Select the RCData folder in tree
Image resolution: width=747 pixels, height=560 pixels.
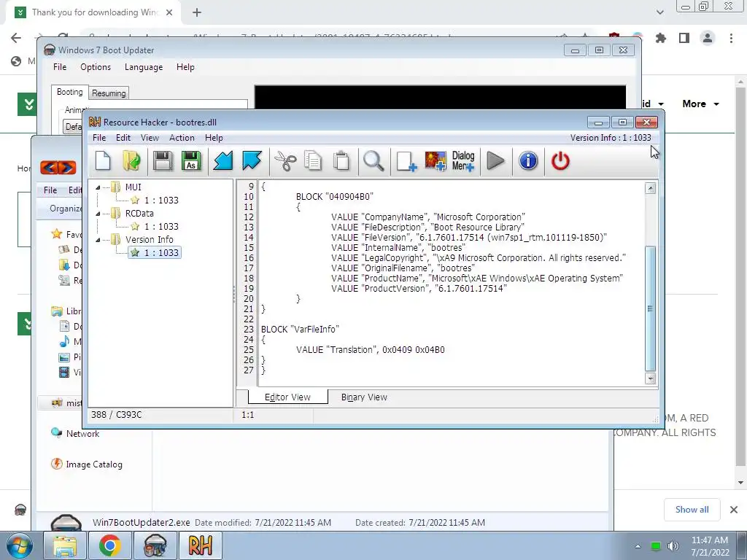[x=132, y=214]
